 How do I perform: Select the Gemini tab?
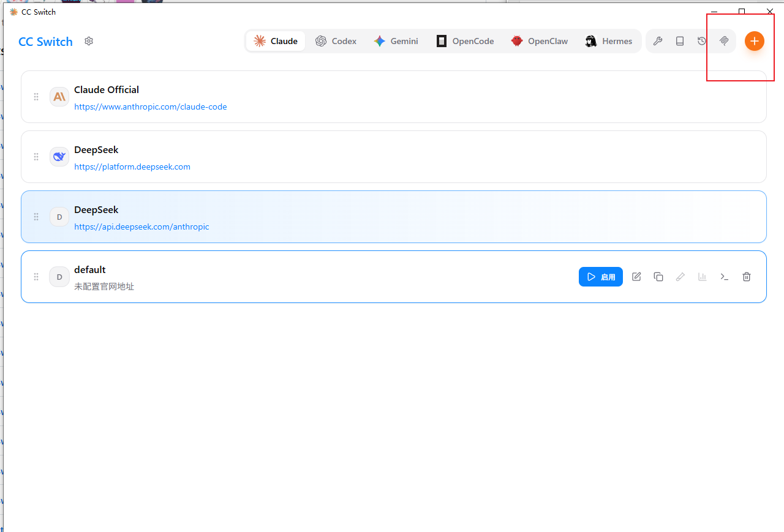pos(396,41)
